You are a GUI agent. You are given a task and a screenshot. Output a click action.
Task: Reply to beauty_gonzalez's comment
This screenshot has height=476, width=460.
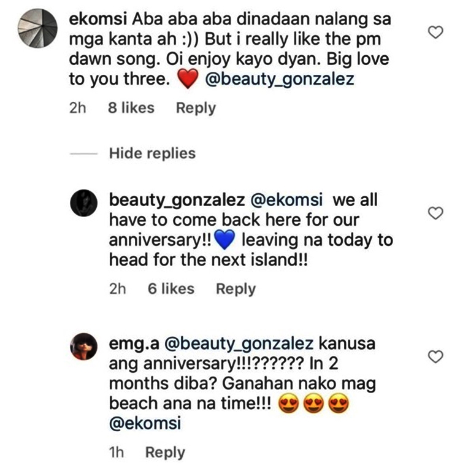point(236,289)
